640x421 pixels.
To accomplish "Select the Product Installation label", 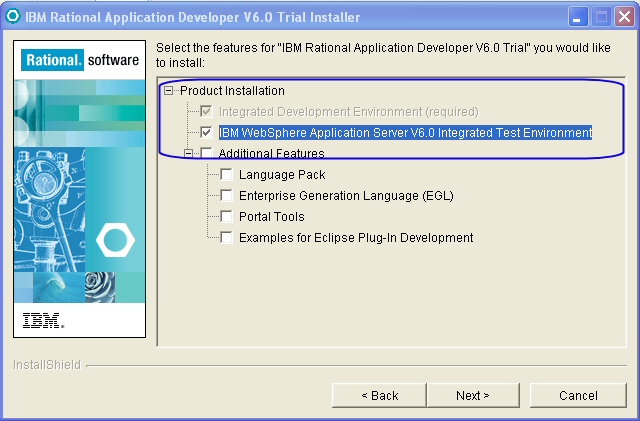I will coord(232,91).
